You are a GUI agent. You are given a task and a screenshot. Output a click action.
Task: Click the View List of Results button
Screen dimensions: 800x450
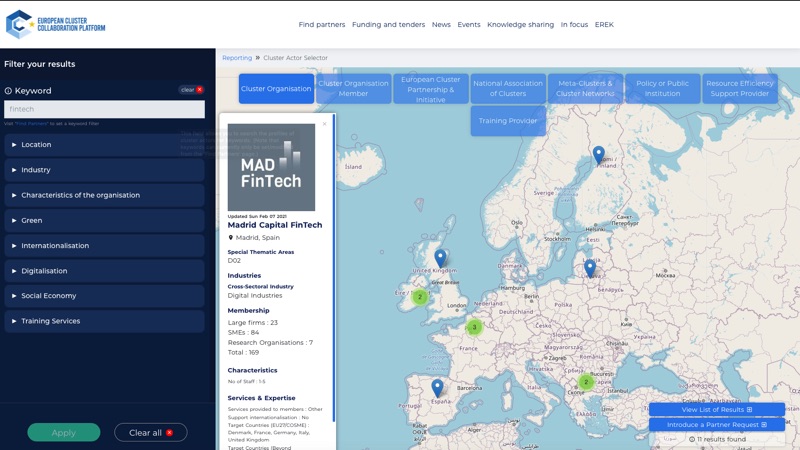coord(716,410)
